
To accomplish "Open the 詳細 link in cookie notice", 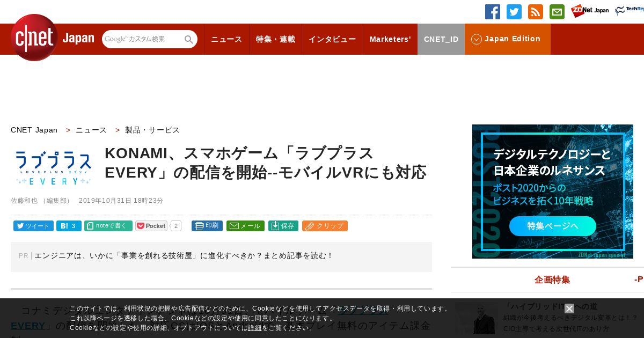I will tap(255, 327).
